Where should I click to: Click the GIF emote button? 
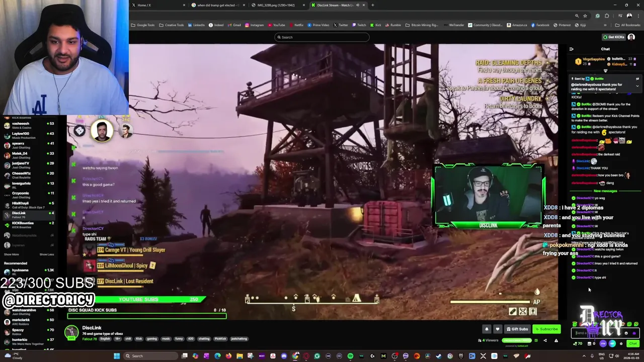pos(612,344)
